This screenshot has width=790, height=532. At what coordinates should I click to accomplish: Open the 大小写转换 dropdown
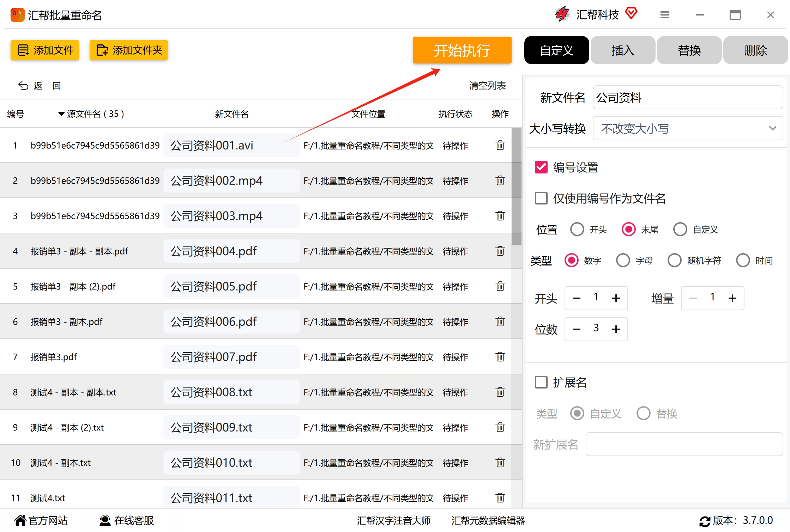click(687, 129)
